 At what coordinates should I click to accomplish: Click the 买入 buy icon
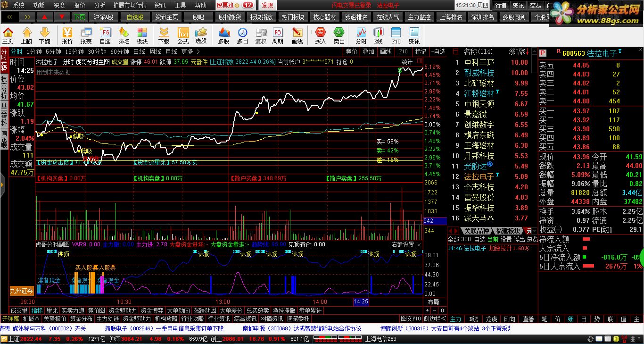pyautogui.click(x=321, y=36)
